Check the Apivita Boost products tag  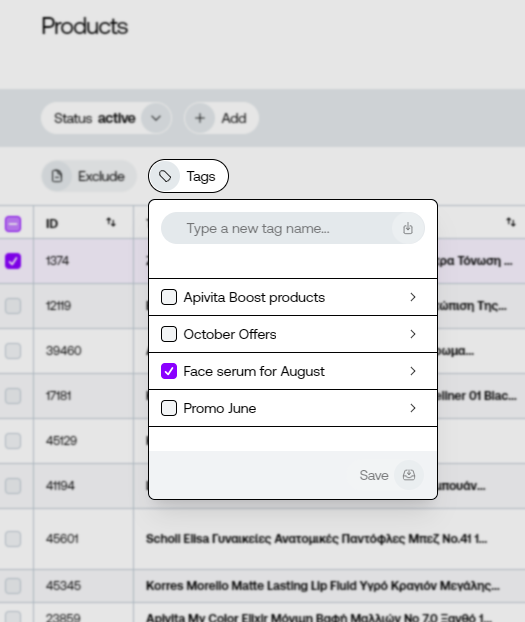[169, 297]
